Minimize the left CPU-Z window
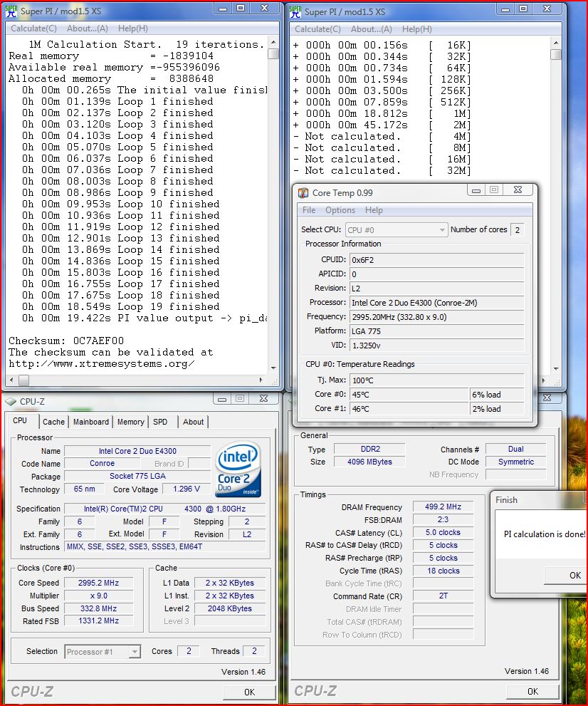Image resolution: width=588 pixels, height=706 pixels. (x=222, y=399)
